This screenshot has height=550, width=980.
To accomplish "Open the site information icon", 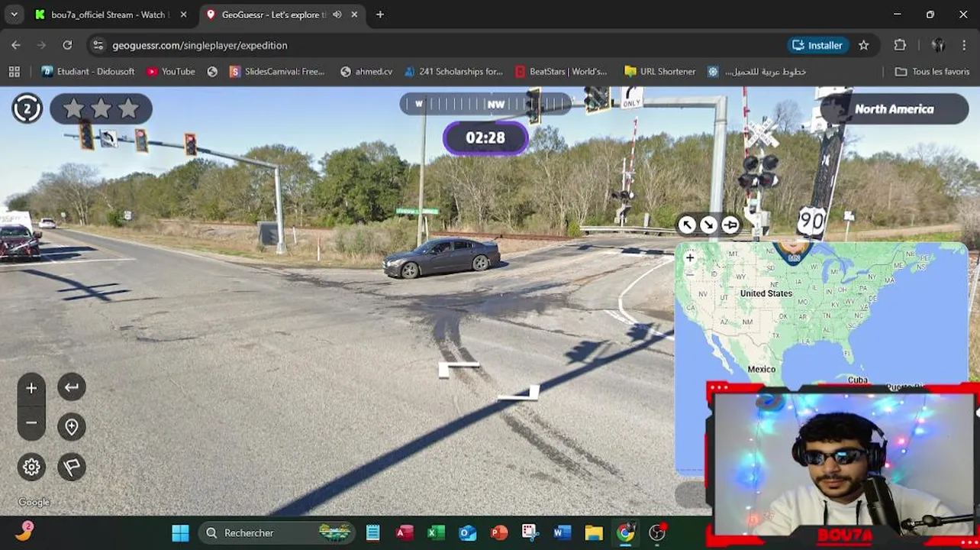I will click(98, 45).
